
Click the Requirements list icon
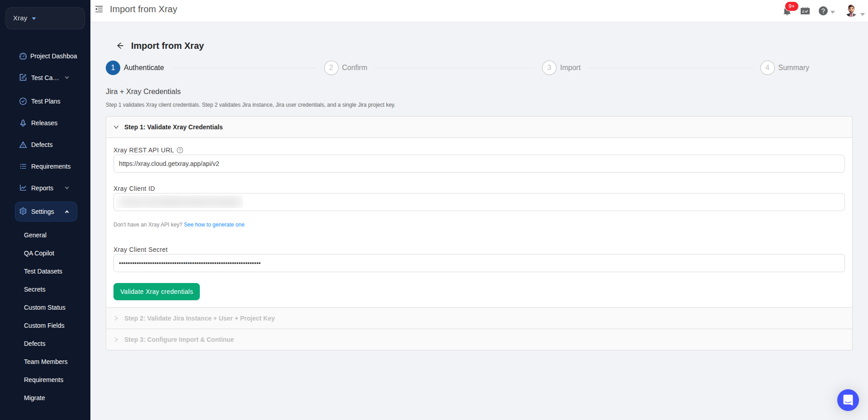point(23,166)
